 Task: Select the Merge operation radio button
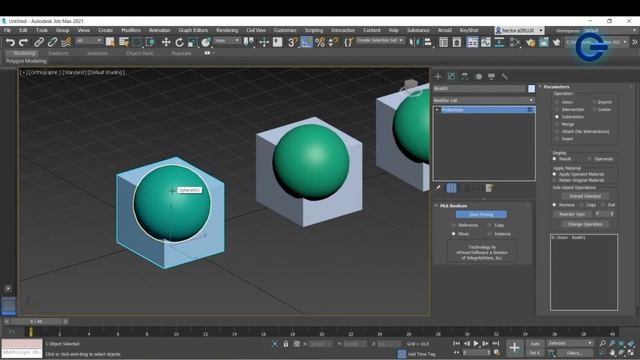(x=557, y=124)
